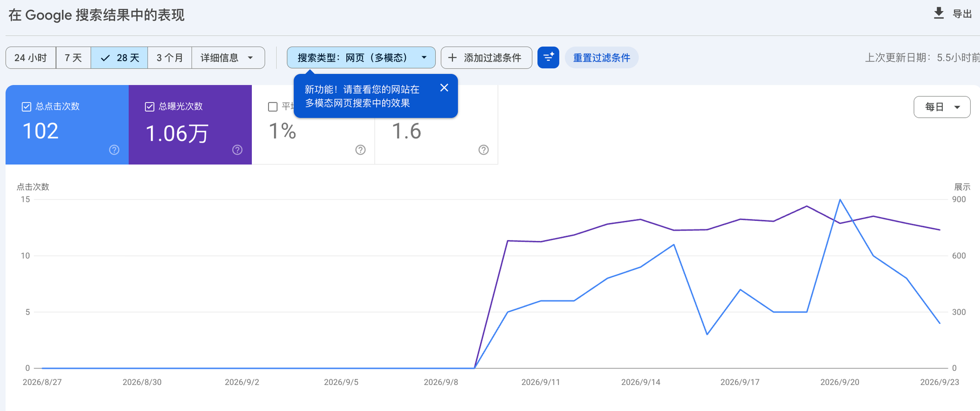980x411 pixels.
Task: Click 重置过滤条件 button
Action: click(602, 58)
